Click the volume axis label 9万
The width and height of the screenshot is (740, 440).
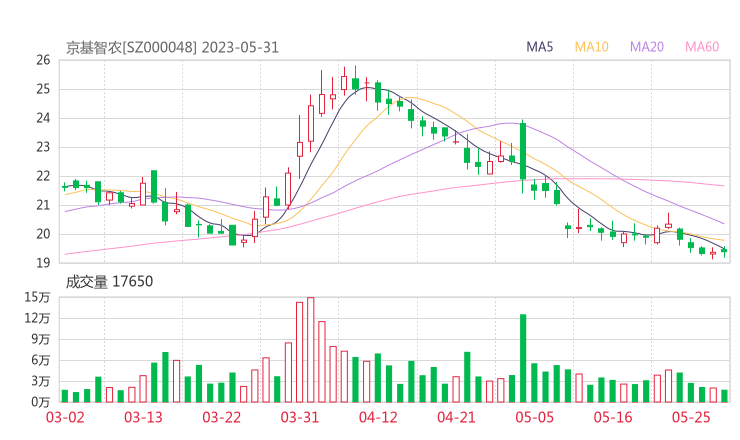(x=41, y=339)
